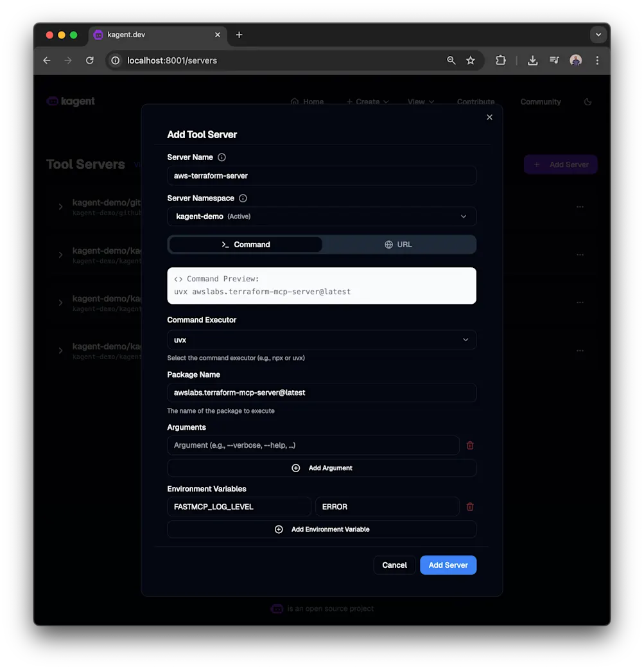This screenshot has width=644, height=670.
Task: Select the Command configuration mode
Action: tap(245, 244)
